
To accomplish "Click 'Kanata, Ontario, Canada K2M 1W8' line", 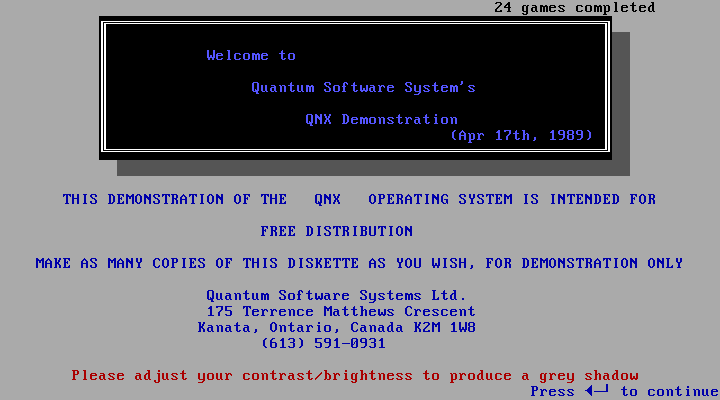I will [x=337, y=327].
